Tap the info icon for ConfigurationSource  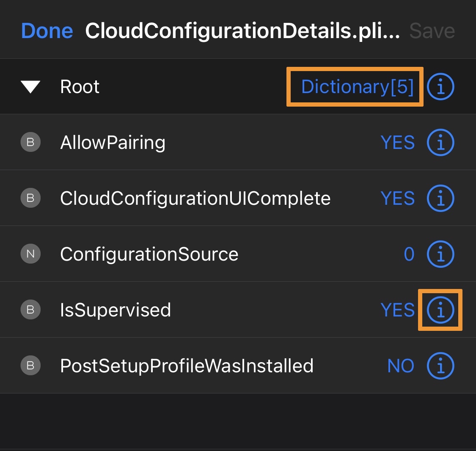coord(440,254)
